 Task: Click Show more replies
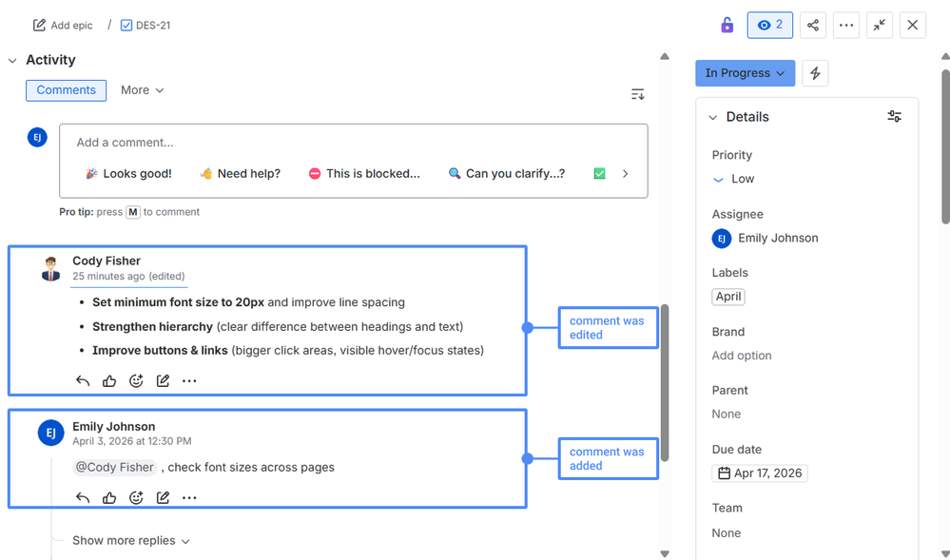coord(124,540)
